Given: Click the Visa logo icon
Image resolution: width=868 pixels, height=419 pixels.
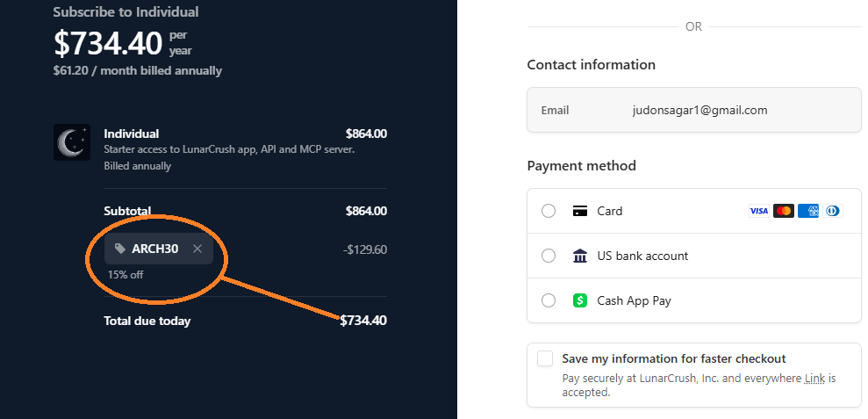Looking at the screenshot, I should pos(758,211).
